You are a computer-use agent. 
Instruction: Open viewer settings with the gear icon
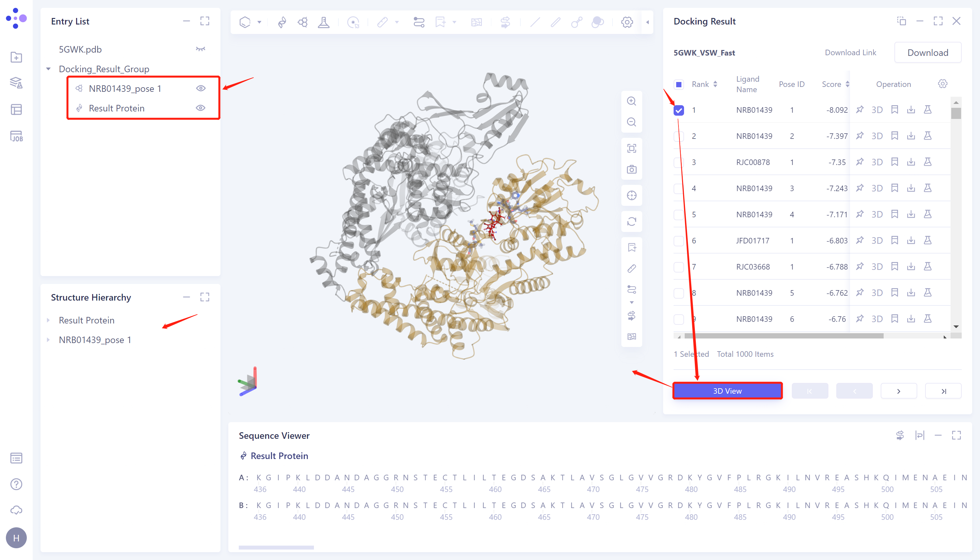(x=627, y=22)
